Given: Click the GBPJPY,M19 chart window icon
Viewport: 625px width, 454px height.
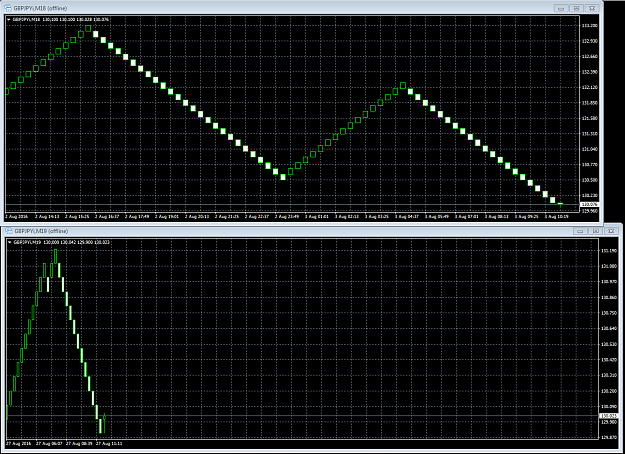Looking at the screenshot, I should click(9, 231).
